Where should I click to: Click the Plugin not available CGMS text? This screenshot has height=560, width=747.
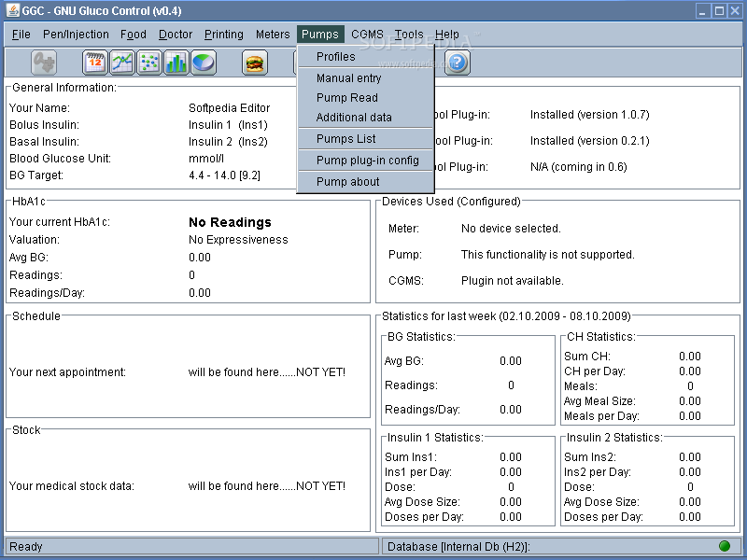[x=513, y=281]
